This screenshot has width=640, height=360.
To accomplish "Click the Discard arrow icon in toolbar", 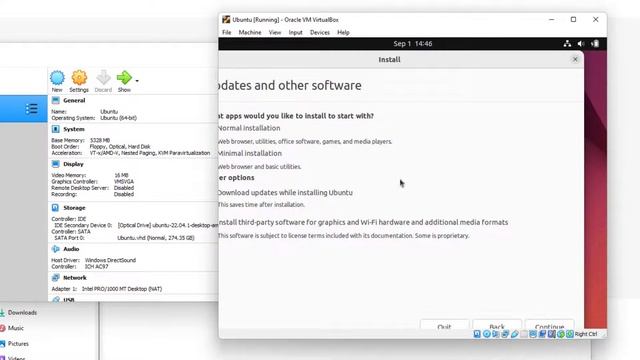I will 103,78.
